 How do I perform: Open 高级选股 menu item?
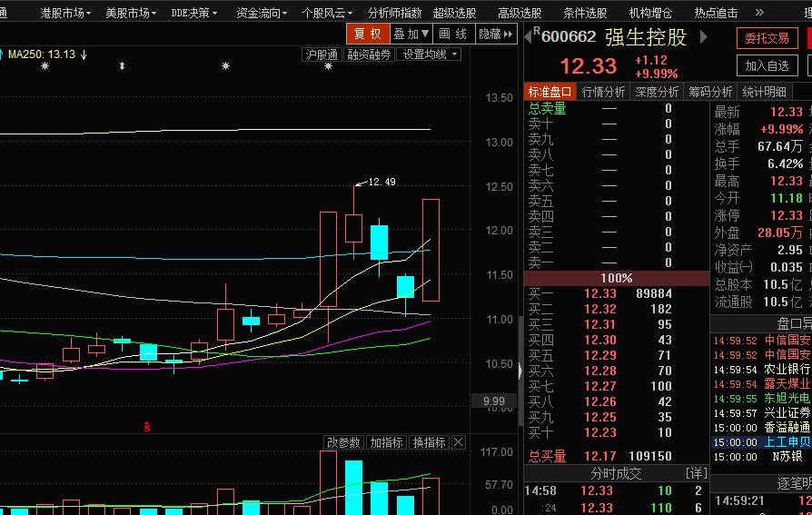click(520, 13)
